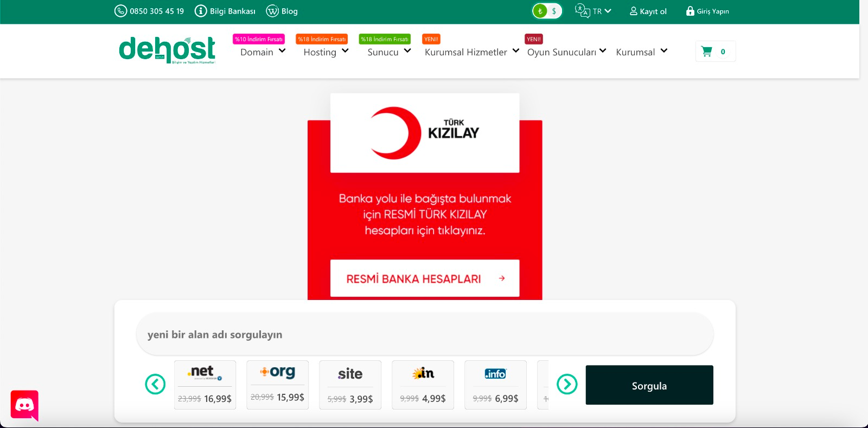Toggle the TL/dollar currency switch
Viewport: 868px width, 428px height.
point(547,11)
